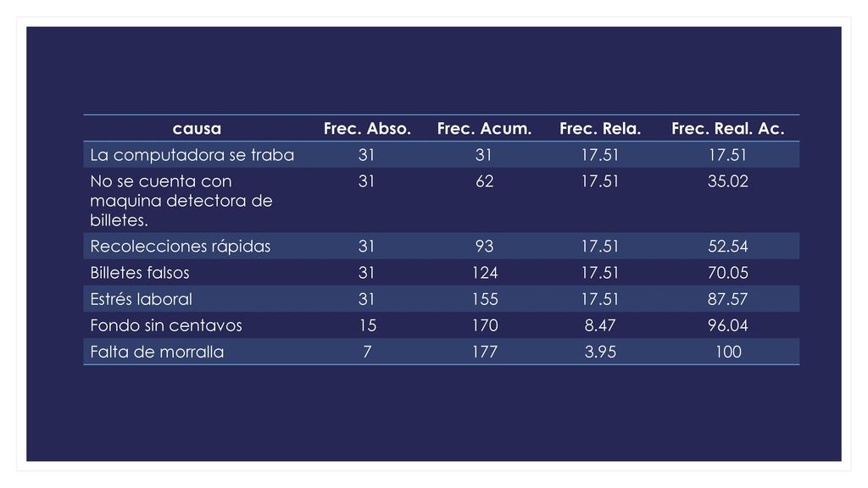Click the 'Fondo sin centavos' cell
Image resolution: width=868 pixels, height=488 pixels.
click(x=166, y=325)
